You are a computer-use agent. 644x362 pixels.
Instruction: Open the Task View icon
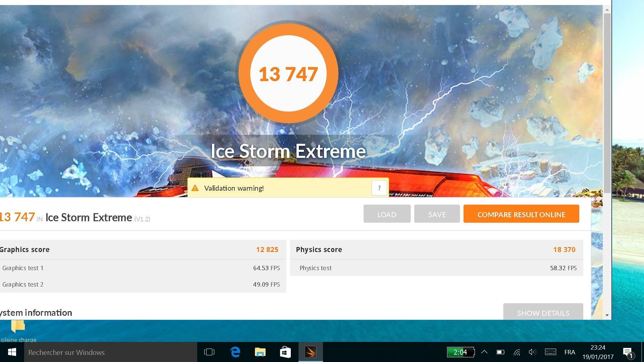[209, 352]
